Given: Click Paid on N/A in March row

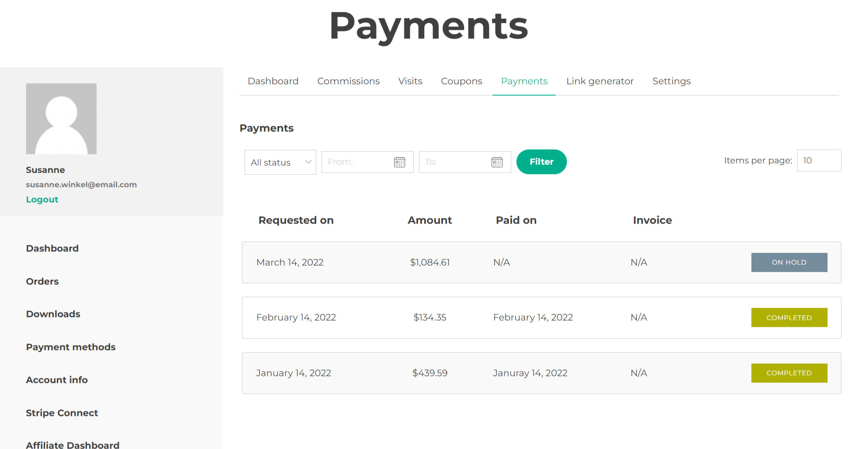Looking at the screenshot, I should [502, 263].
